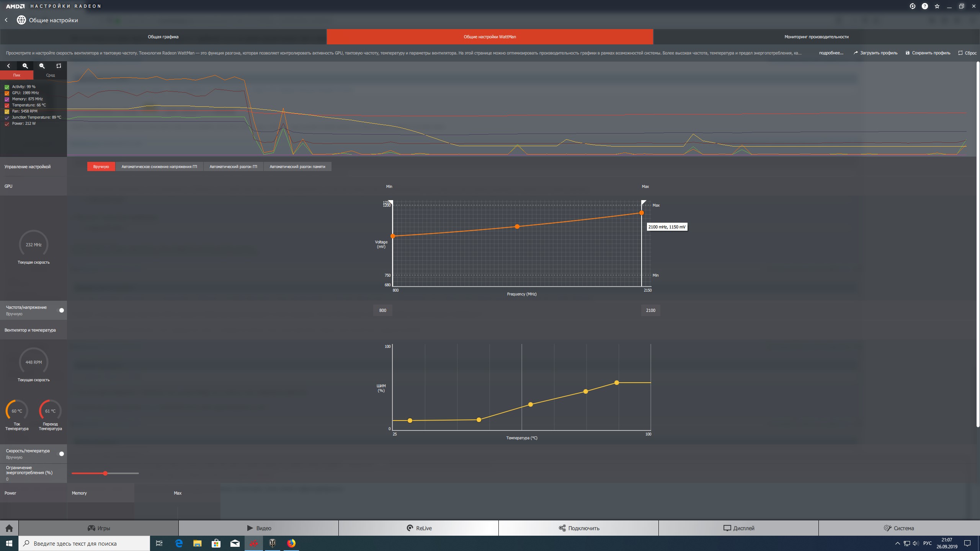Zoom out of the monitoring graph
The image size is (980, 551).
pyautogui.click(x=42, y=66)
